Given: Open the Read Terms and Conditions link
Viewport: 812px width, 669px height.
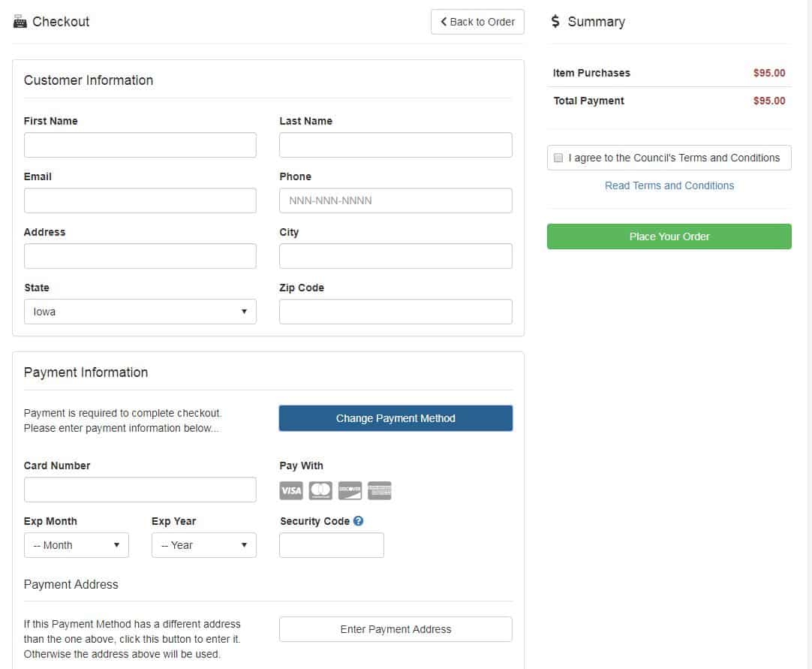Looking at the screenshot, I should (669, 185).
